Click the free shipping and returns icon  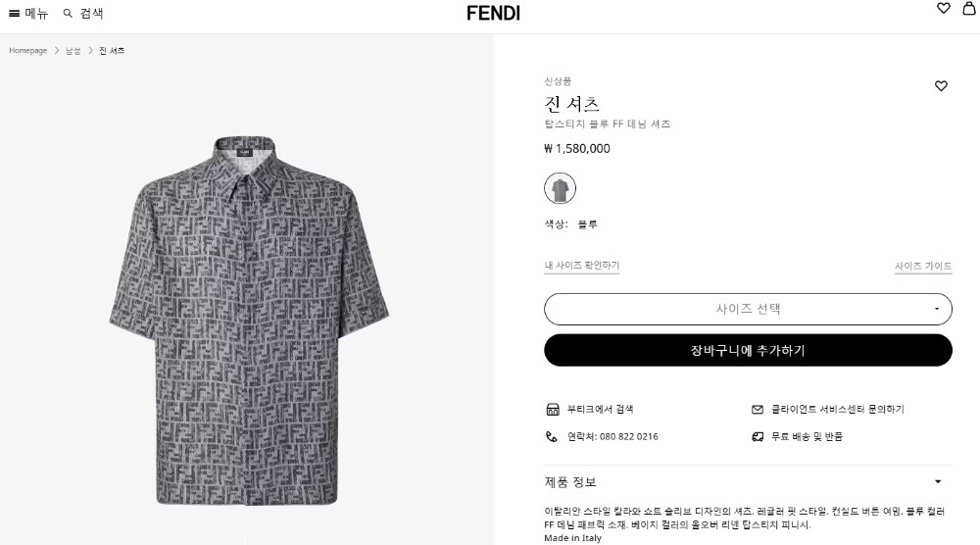pyautogui.click(x=757, y=436)
